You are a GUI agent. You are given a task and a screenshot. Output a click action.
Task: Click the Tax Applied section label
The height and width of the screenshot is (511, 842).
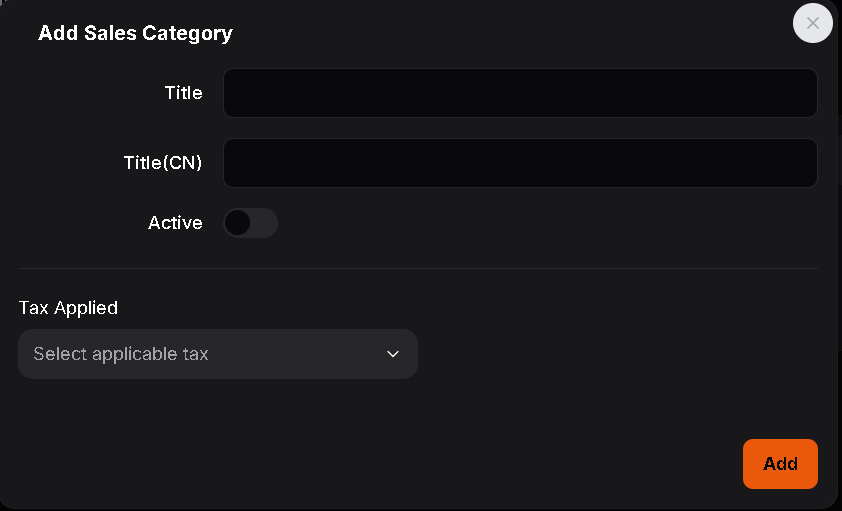click(x=68, y=308)
